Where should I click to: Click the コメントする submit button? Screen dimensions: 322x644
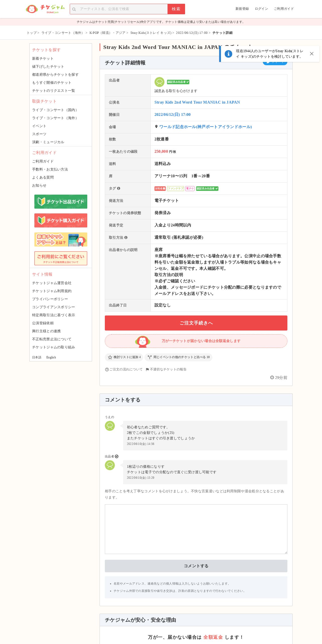[x=196, y=566]
